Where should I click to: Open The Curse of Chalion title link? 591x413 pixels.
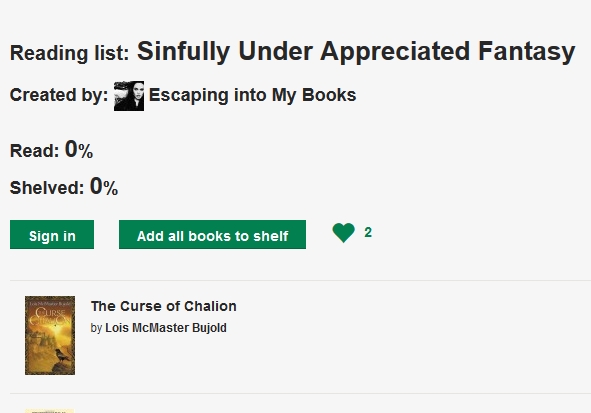point(164,306)
